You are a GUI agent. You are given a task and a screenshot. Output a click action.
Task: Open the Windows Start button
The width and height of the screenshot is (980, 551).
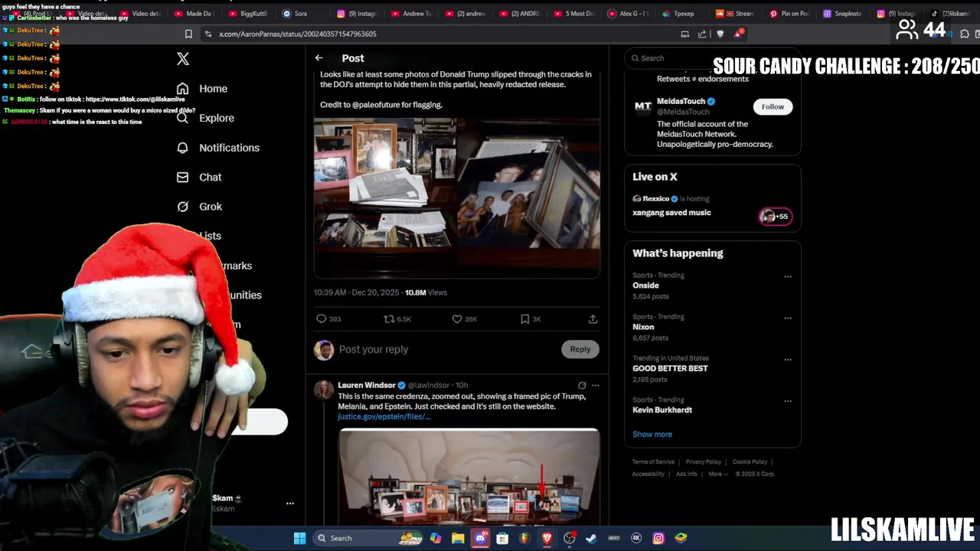click(x=299, y=538)
